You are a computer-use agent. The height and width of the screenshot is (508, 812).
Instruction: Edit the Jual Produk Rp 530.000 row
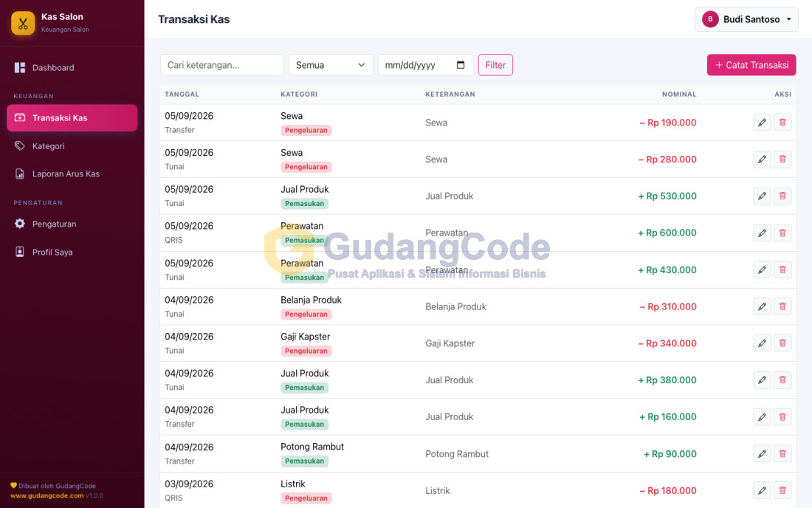(x=763, y=196)
